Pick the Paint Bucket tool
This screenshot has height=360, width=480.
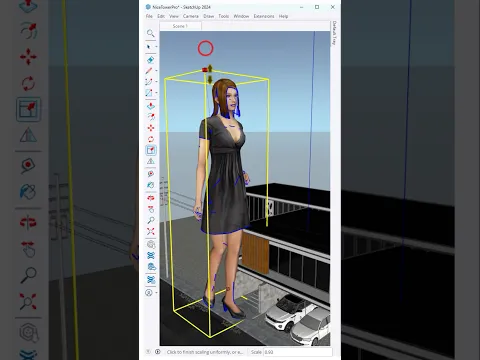click(x=151, y=185)
